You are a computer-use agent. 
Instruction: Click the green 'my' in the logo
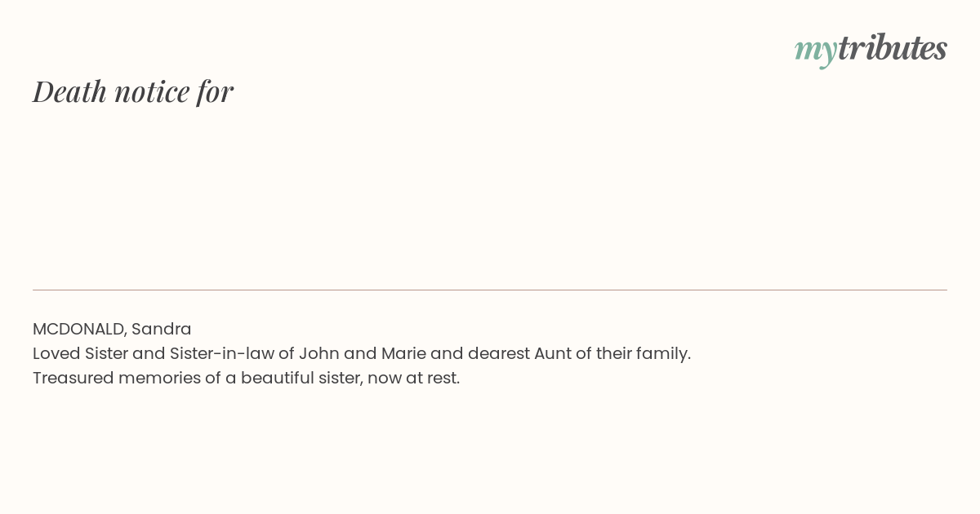point(815,51)
